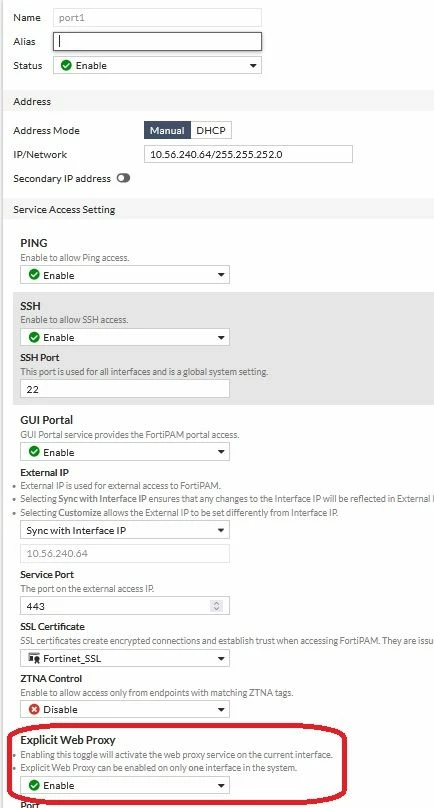Click the SSH Port field showing 22
This screenshot has width=434, height=808.
pos(125,389)
